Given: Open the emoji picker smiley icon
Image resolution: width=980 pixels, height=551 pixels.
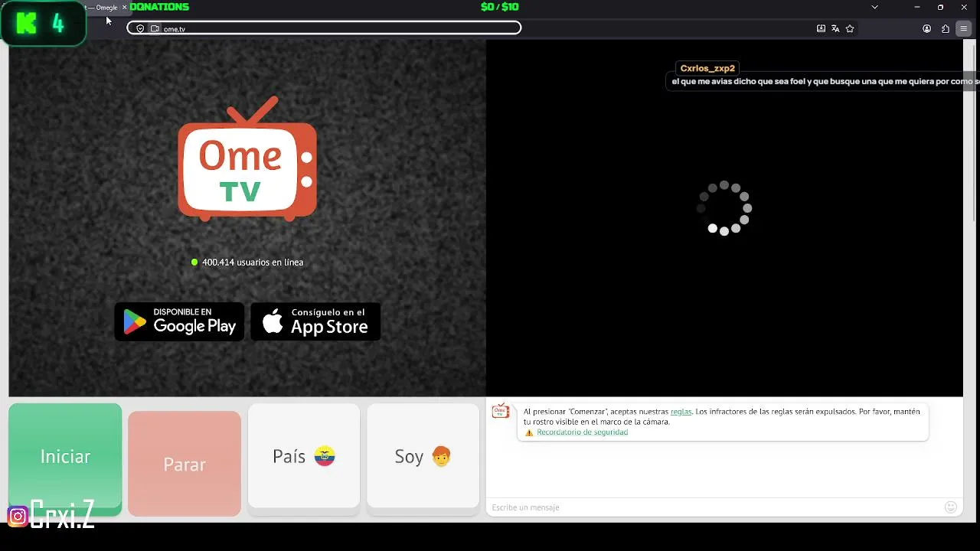Looking at the screenshot, I should click(951, 507).
